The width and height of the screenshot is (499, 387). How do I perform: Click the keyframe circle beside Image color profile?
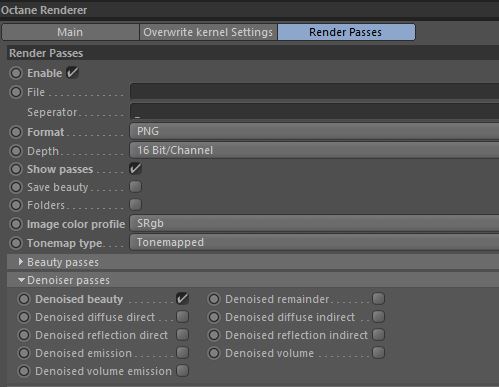click(16, 224)
